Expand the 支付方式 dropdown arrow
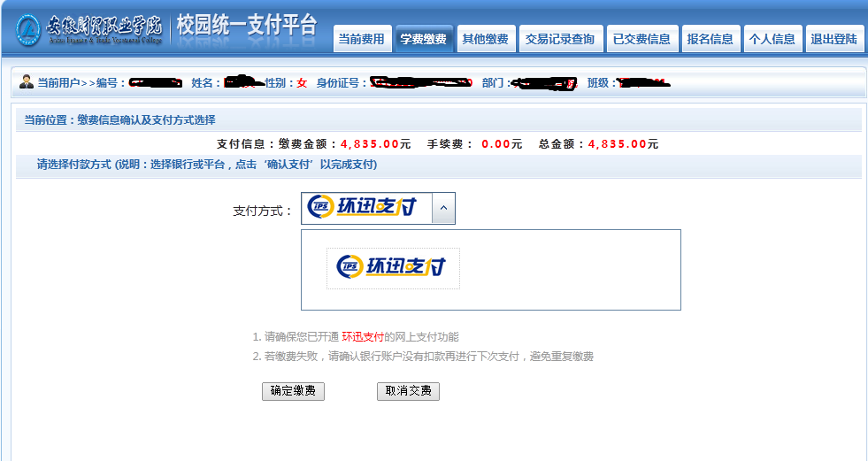The image size is (868, 461). click(x=443, y=209)
